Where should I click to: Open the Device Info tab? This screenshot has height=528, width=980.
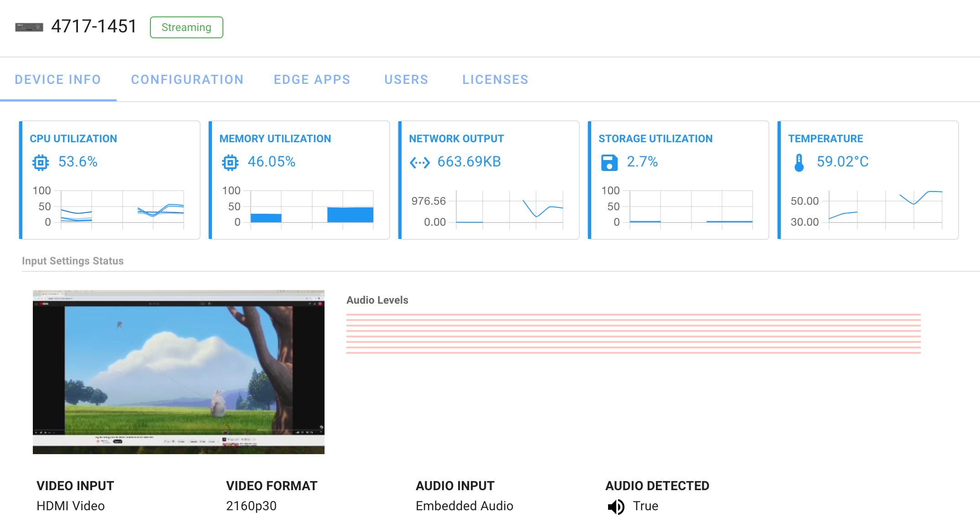pos(58,80)
